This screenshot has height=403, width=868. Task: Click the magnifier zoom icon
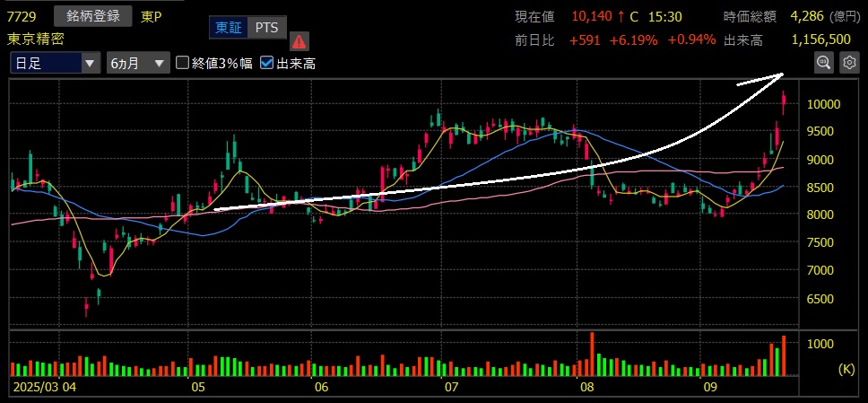(823, 62)
